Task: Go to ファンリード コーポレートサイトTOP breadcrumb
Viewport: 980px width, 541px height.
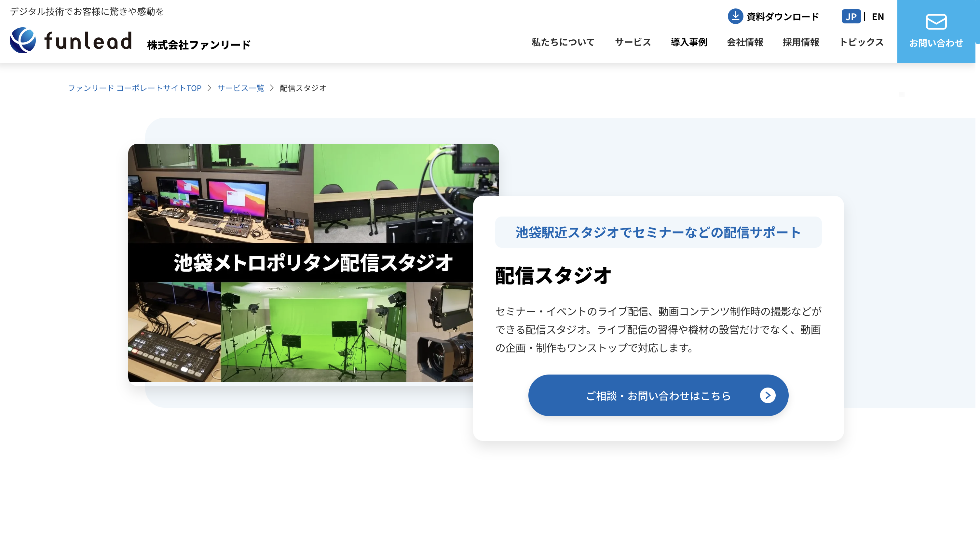Action: (x=135, y=88)
